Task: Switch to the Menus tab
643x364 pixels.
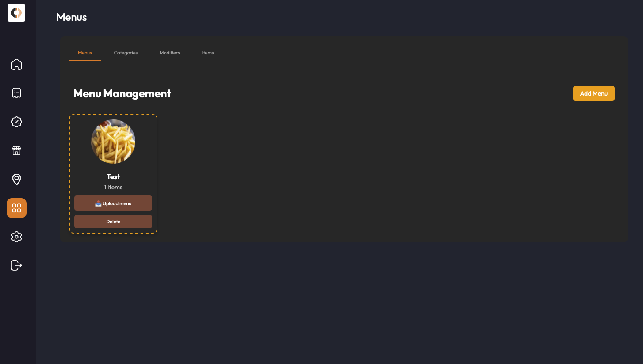Action: 85,53
